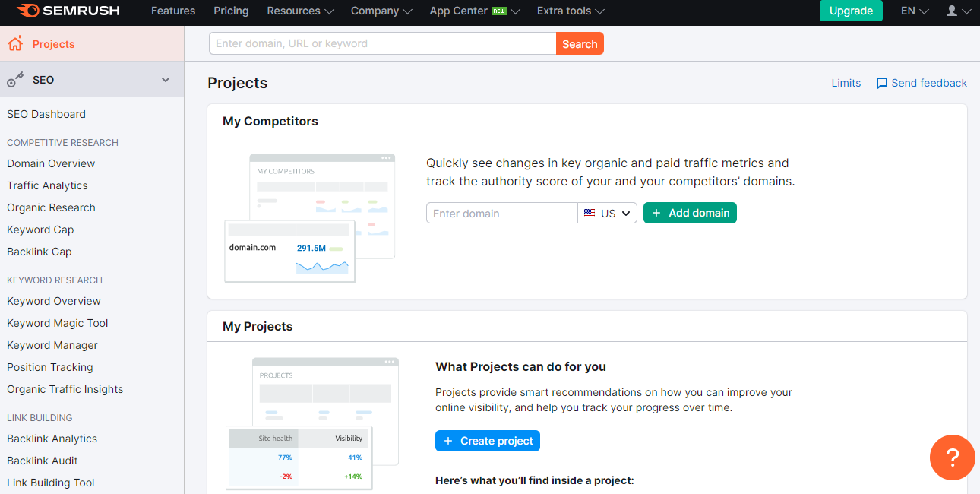The width and height of the screenshot is (980, 494).
Task: Open the App Center dropdown menu
Action: point(475,11)
